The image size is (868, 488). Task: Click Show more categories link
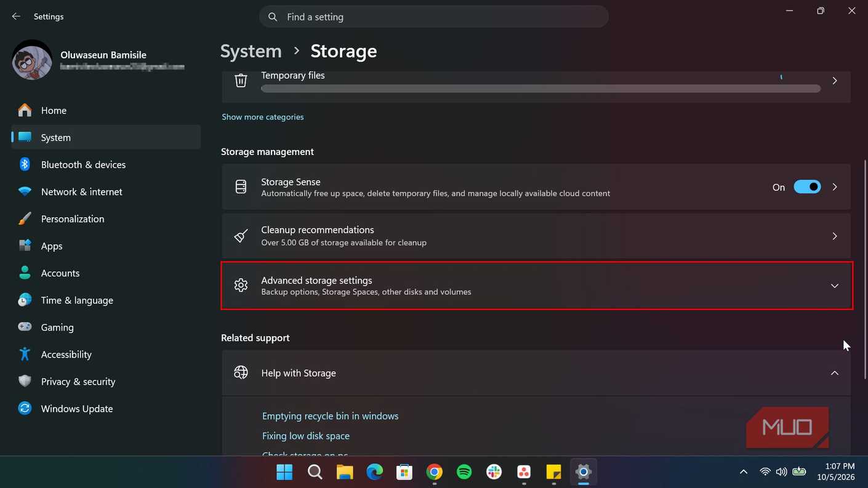click(x=262, y=117)
